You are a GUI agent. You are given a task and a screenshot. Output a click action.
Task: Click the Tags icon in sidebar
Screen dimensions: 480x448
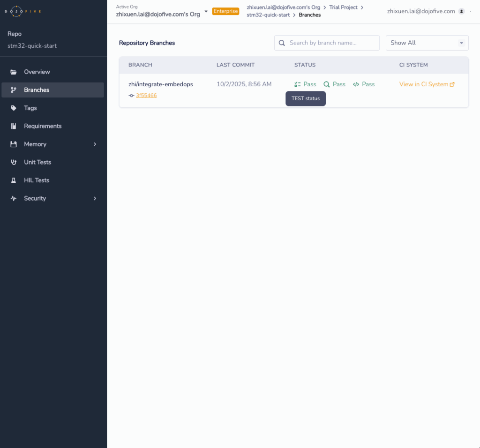[14, 108]
